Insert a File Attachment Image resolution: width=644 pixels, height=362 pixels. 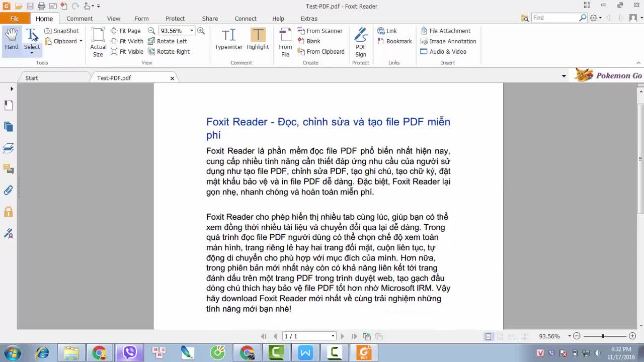[x=446, y=31]
